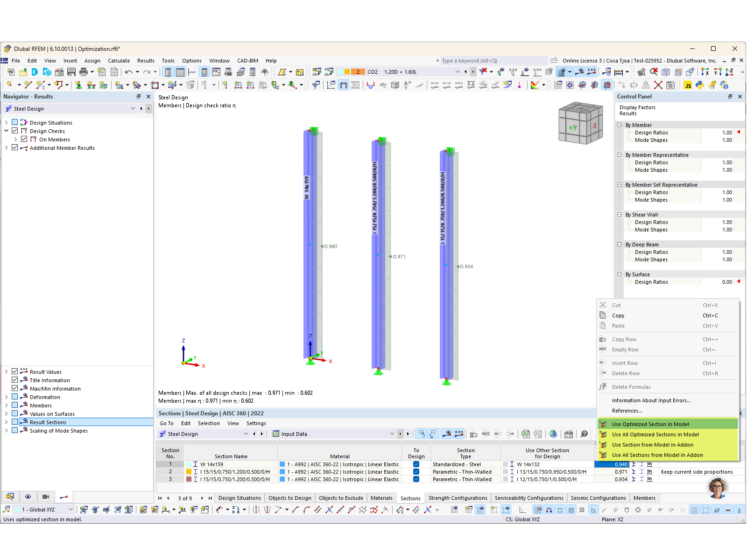Open the JavaScript console via JS icon
This screenshot has height=560, width=747.
pos(688,85)
